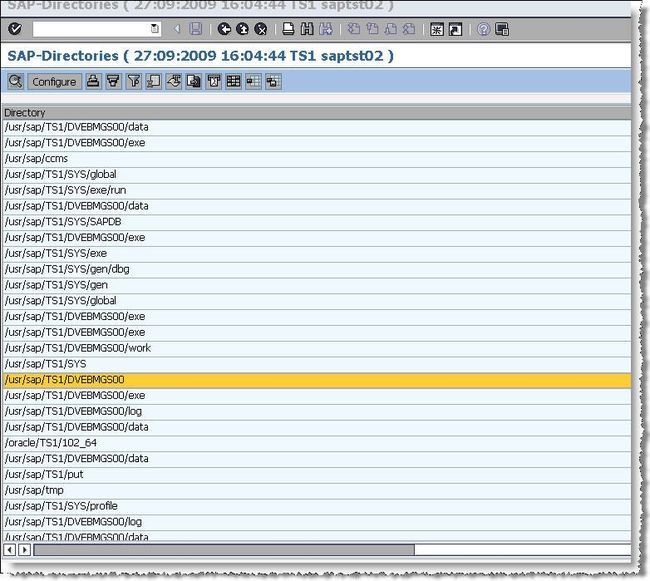Screen dimensions: 650x581
Task: Click the Configure button
Action: 54,82
